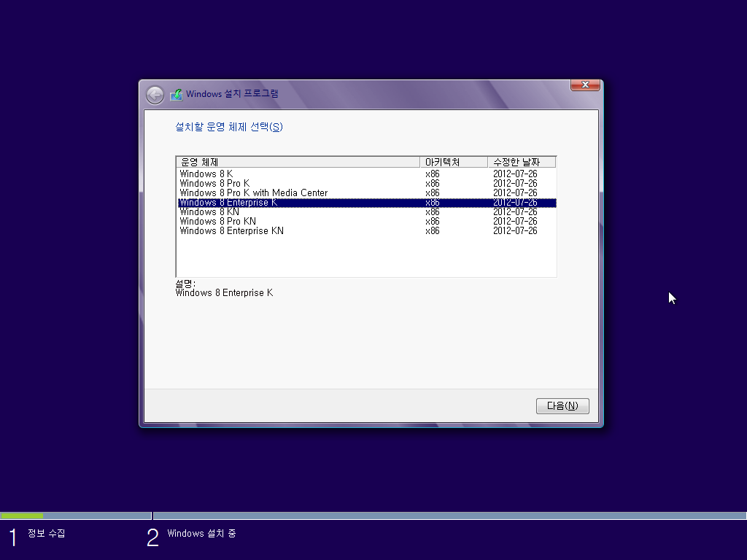747x560 pixels.
Task: Sort by the 운영 체제 column header
Action: click(x=298, y=163)
